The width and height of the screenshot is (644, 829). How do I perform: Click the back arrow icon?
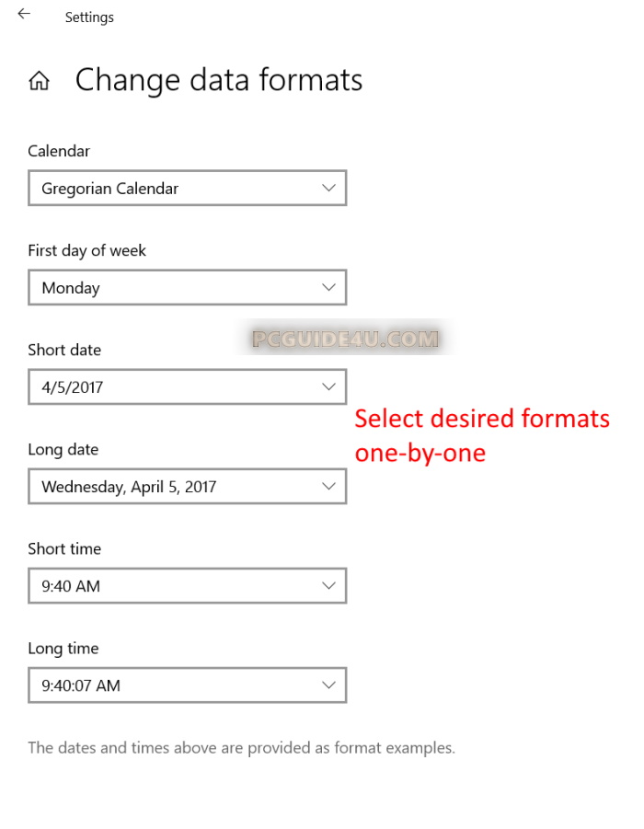24,15
